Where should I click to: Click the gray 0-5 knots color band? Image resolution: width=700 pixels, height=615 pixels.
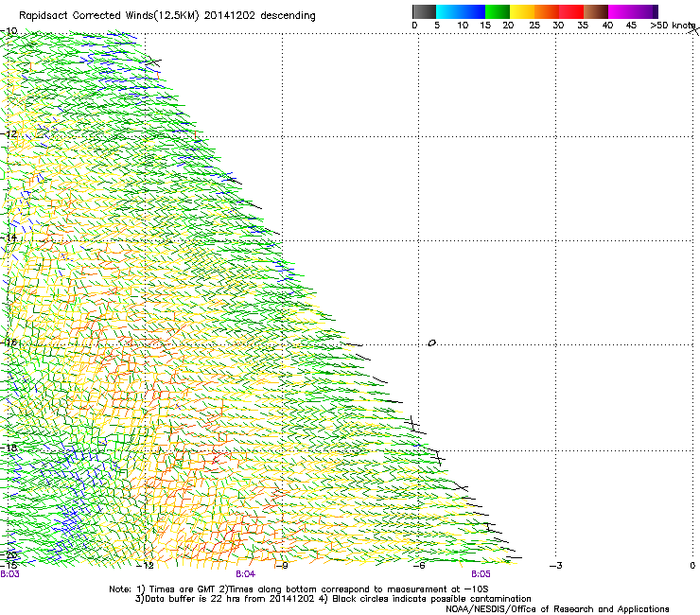(424, 11)
